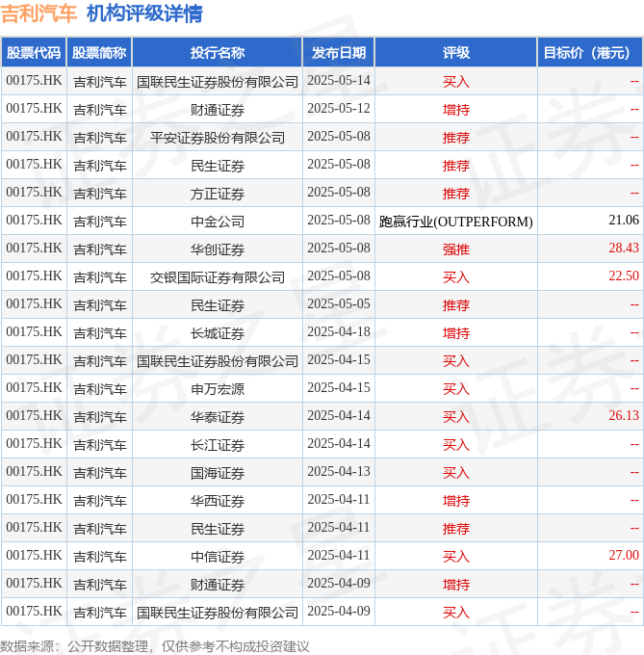
Task: Click date in the 长江证券 row
Action: 339,444
